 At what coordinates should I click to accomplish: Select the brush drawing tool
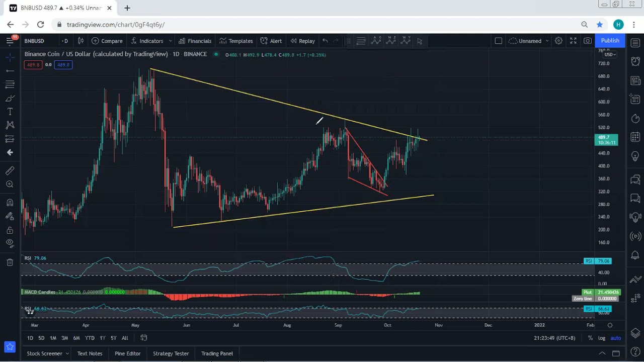[x=10, y=98]
